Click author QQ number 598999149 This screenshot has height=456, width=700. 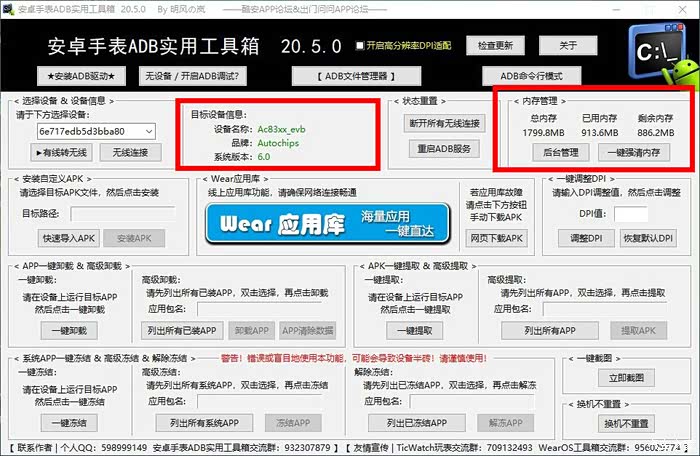tap(124, 448)
